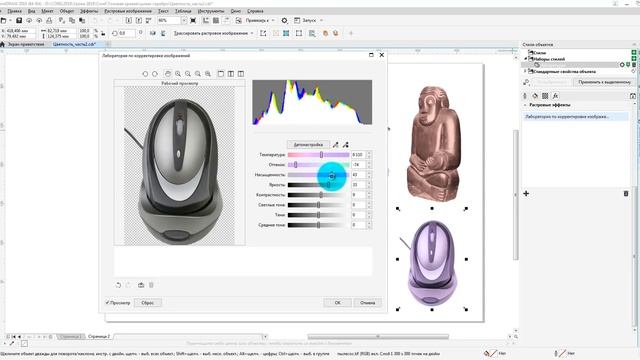Viewport: 640px width, 360px height.
Task: Switch to the Страница 2 page tab
Action: click(99, 336)
